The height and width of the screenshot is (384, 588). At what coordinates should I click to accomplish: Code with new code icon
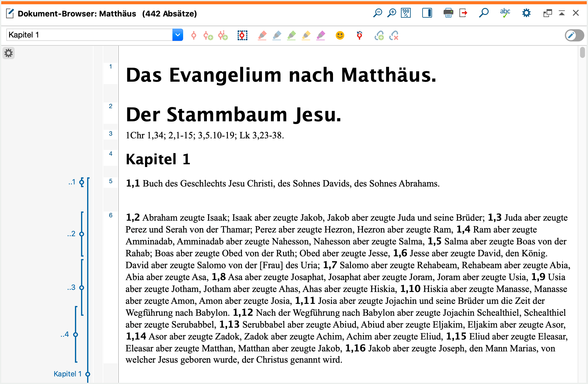pyautogui.click(x=208, y=36)
